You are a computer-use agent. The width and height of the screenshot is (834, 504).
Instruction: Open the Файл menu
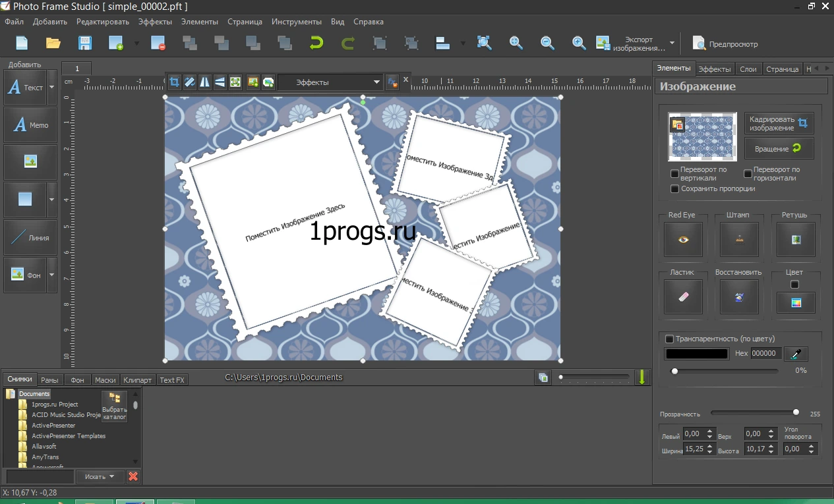point(14,22)
